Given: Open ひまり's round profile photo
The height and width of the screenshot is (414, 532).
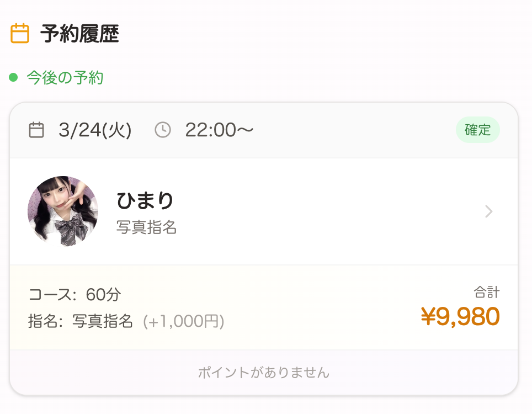Looking at the screenshot, I should [63, 211].
